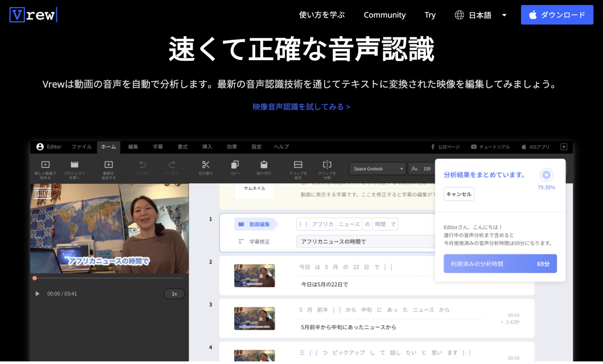603x364 pixels.
Task: Click the ダウンロード download button
Action: coord(557,15)
